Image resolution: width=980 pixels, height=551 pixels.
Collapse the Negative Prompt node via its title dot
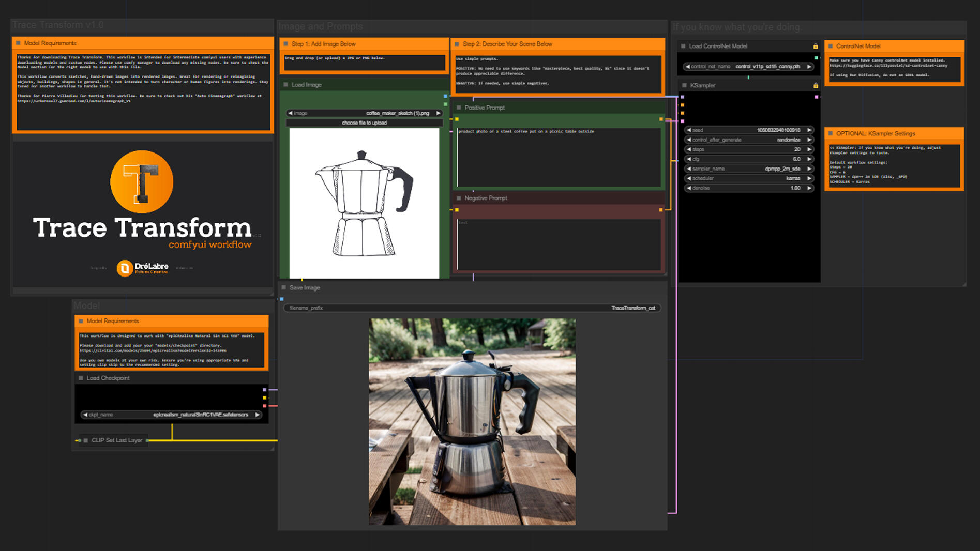point(459,198)
